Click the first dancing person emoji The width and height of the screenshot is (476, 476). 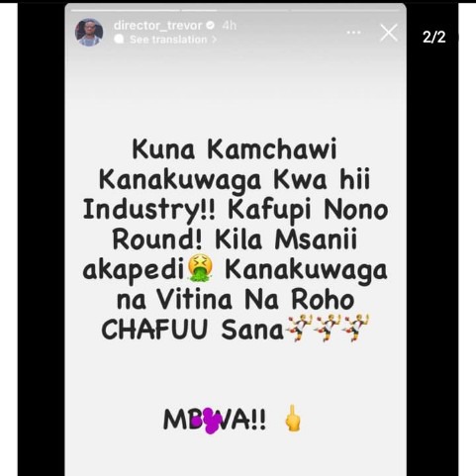pos(298,328)
